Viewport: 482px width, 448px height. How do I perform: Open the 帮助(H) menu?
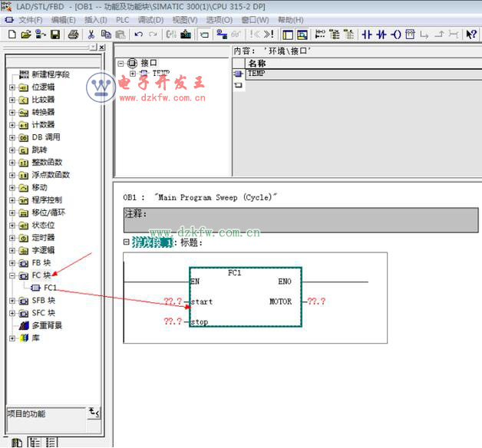(x=291, y=20)
